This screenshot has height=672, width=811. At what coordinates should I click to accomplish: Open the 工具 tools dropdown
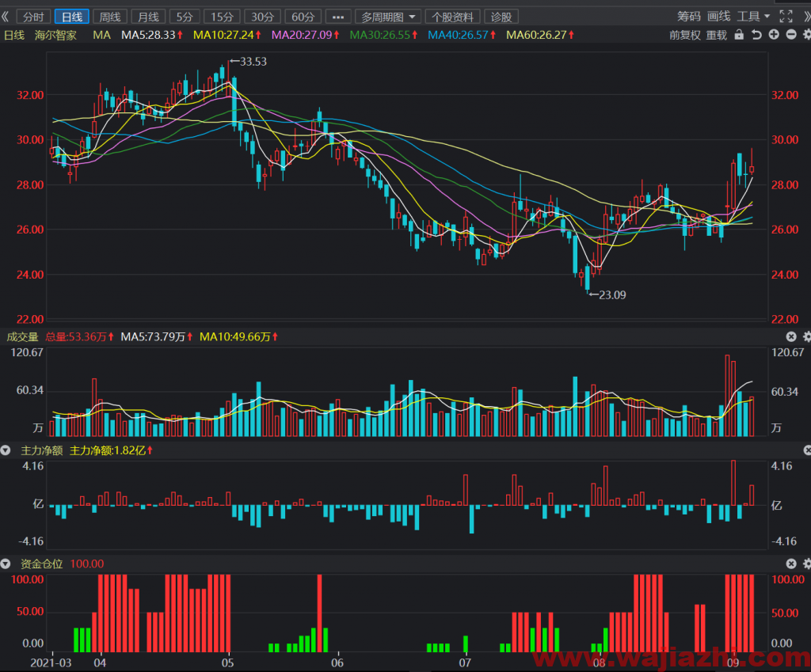tap(754, 17)
